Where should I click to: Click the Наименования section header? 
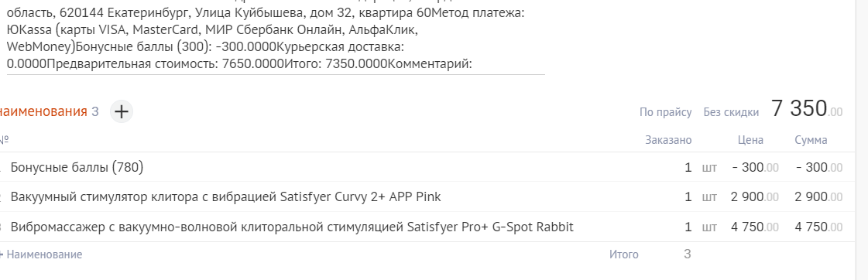tap(43, 112)
